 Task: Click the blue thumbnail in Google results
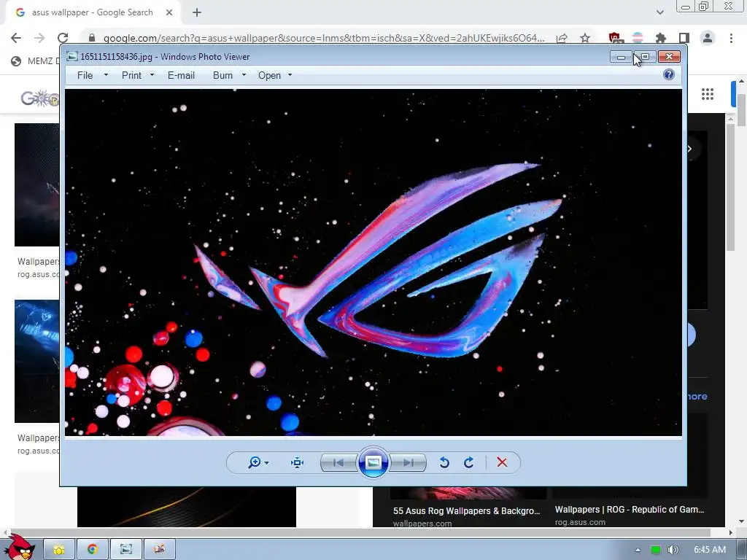[x=37, y=361]
